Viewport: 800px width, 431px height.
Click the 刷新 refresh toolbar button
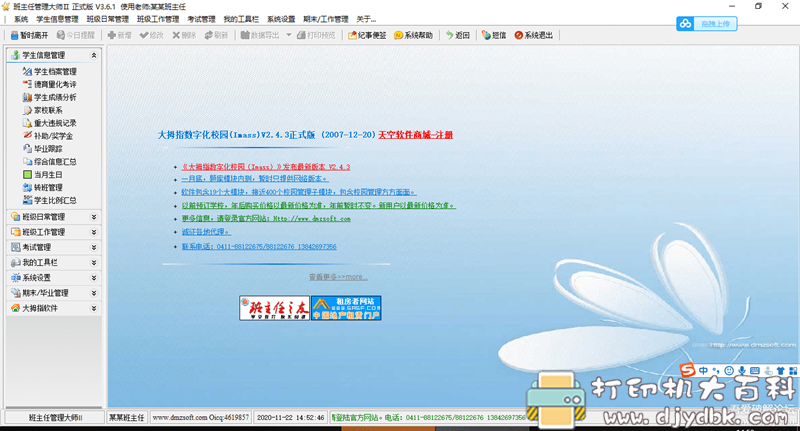click(x=216, y=35)
